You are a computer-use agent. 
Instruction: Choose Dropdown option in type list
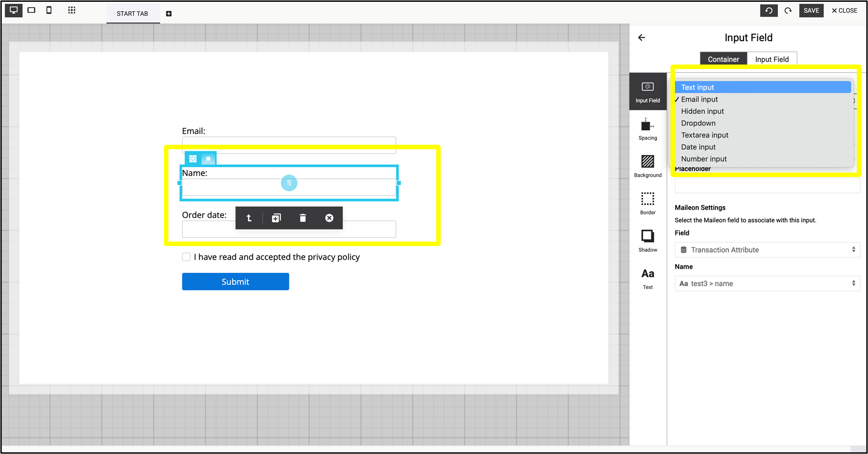(763, 123)
